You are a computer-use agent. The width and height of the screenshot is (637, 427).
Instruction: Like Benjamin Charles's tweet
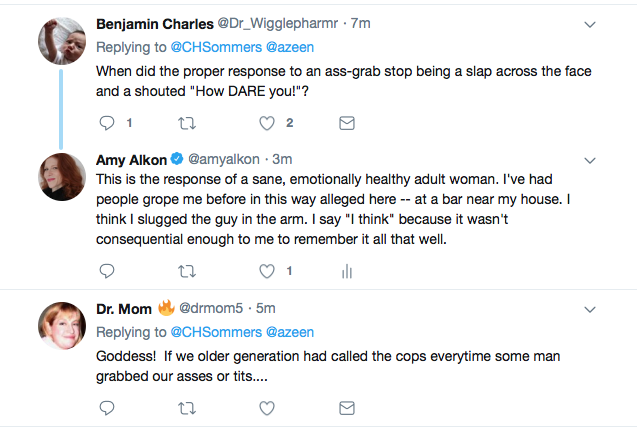pos(267,123)
